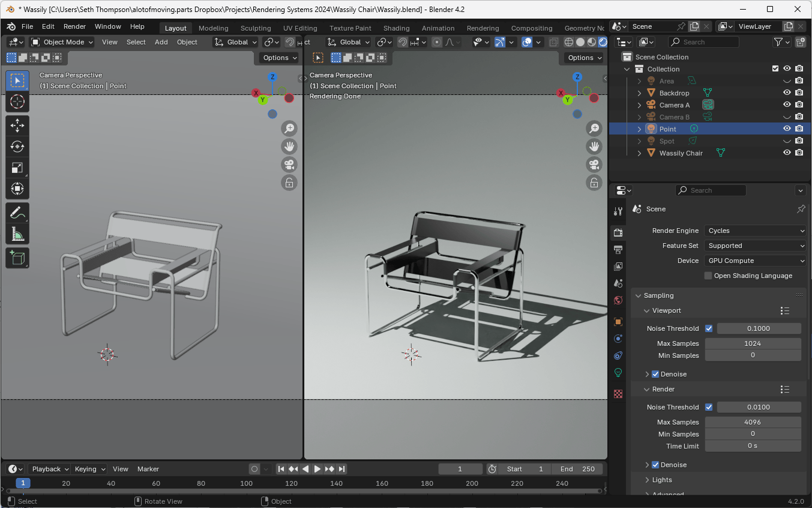Choose the Add Cube tool
812x508 pixels.
17,258
